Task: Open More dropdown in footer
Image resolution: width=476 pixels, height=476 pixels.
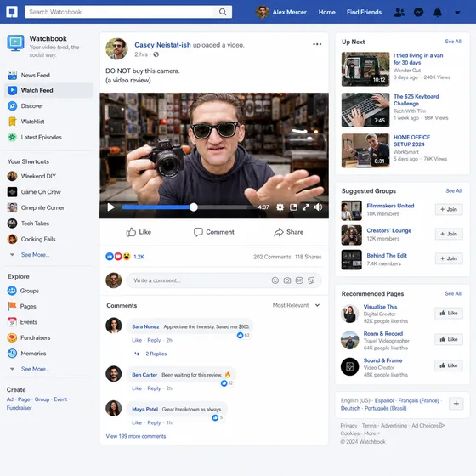Action: [x=372, y=433]
